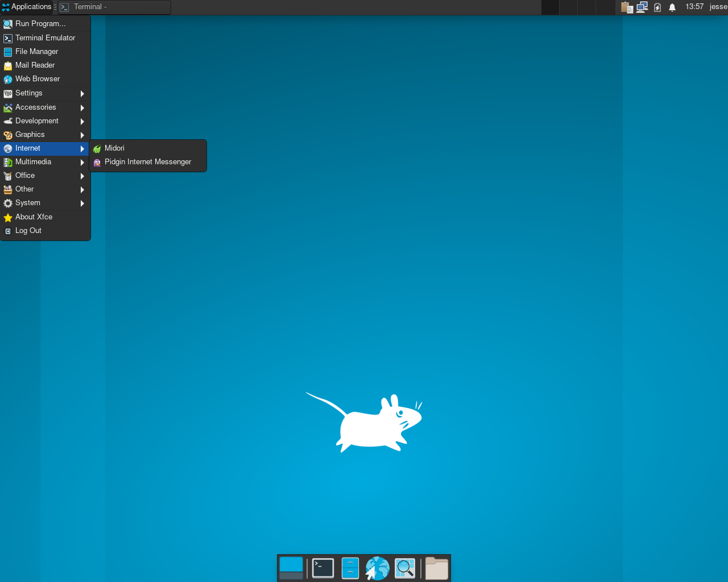Launch Web Browser from Applications menu
Viewport: 728px width, 582px height.
pos(45,79)
